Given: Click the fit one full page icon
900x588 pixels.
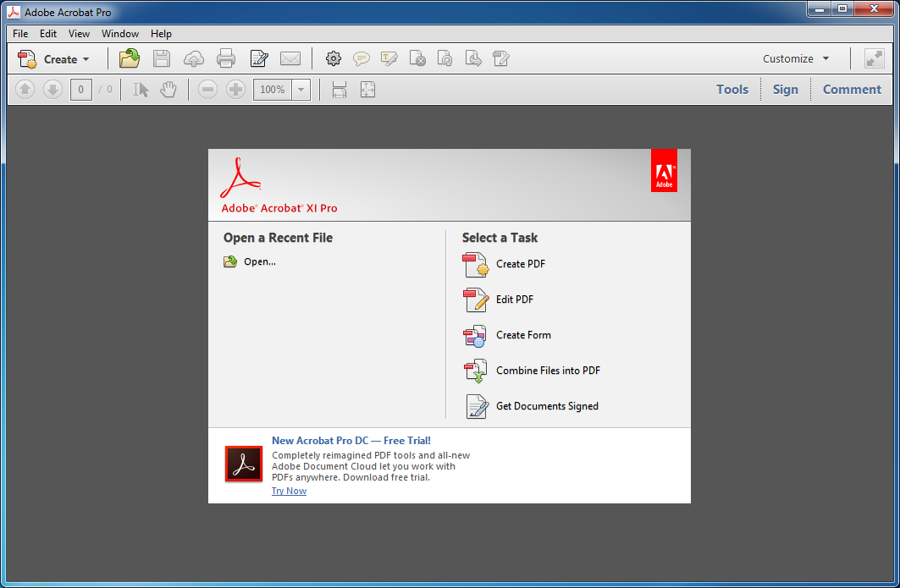Looking at the screenshot, I should [x=368, y=90].
